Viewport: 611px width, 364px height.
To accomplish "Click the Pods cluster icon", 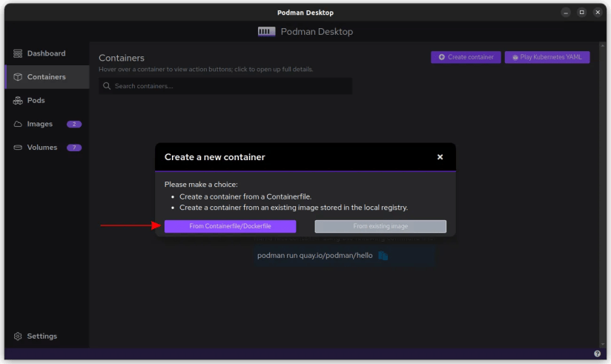I will 18,101.
